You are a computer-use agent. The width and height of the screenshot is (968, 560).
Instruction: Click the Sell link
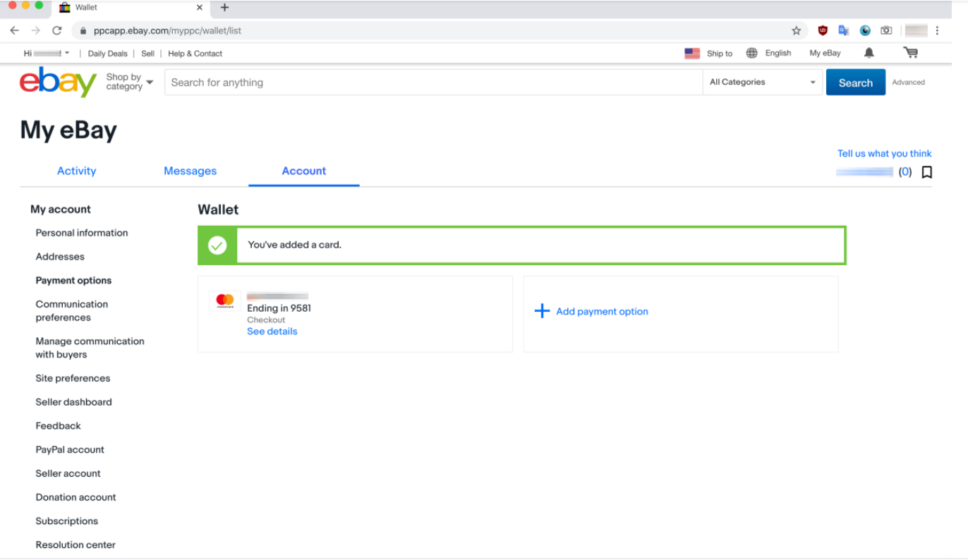[x=147, y=54]
